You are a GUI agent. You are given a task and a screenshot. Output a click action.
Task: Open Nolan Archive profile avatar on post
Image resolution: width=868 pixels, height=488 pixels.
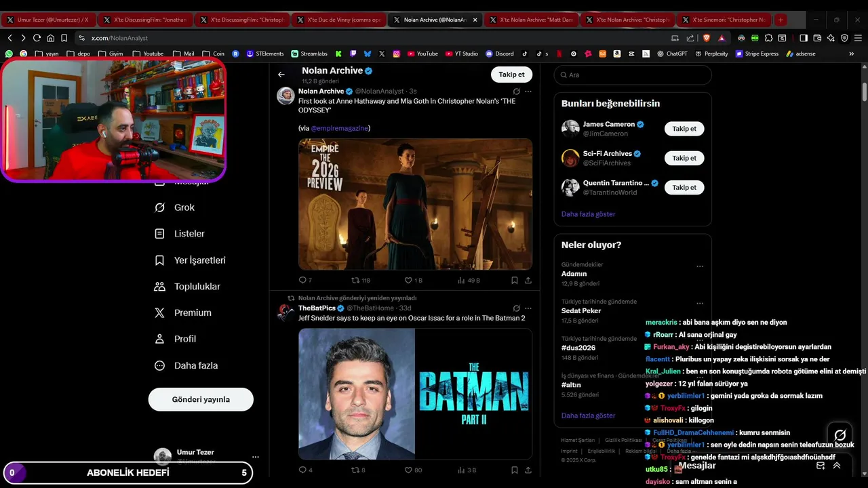coord(285,96)
